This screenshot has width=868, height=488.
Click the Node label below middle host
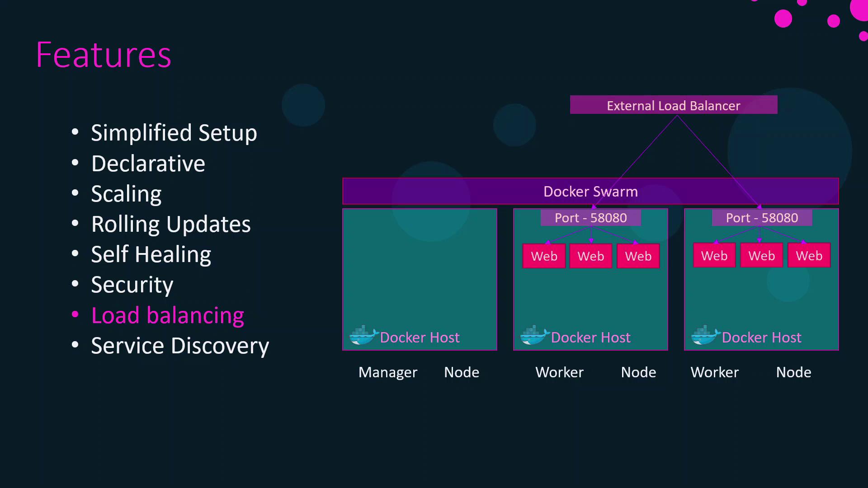coord(638,372)
